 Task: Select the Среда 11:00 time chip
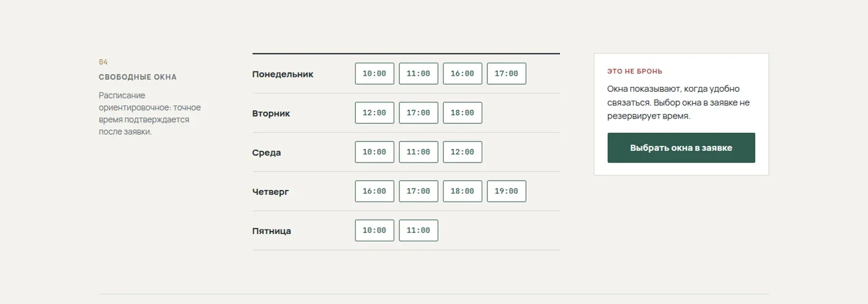[418, 152]
